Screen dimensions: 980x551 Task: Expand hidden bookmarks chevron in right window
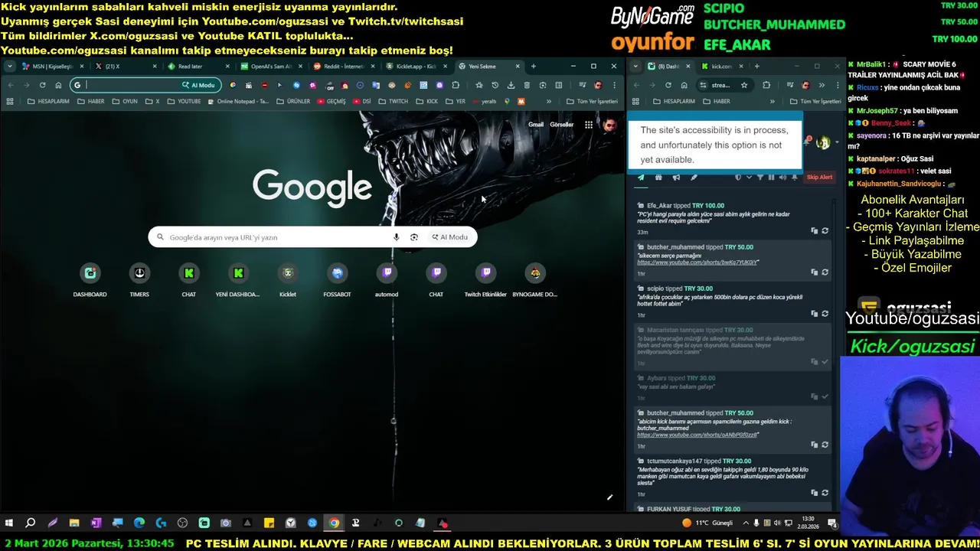[x=772, y=101]
